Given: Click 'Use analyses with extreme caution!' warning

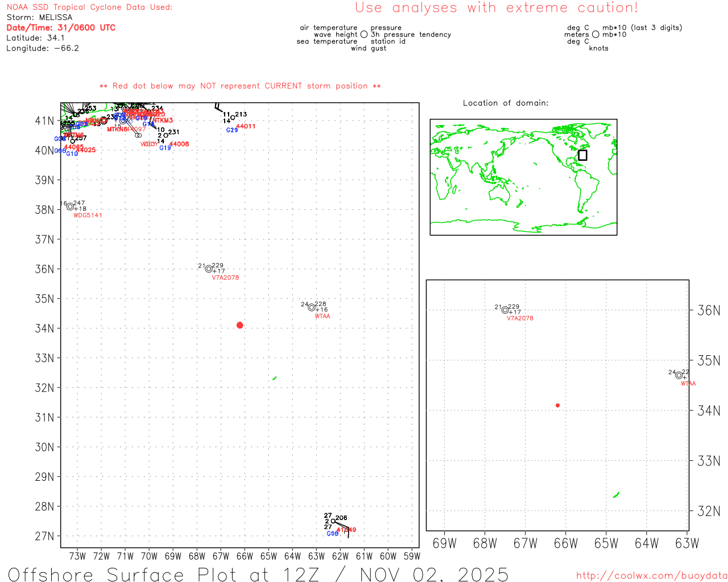Looking at the screenshot, I should click(497, 8).
